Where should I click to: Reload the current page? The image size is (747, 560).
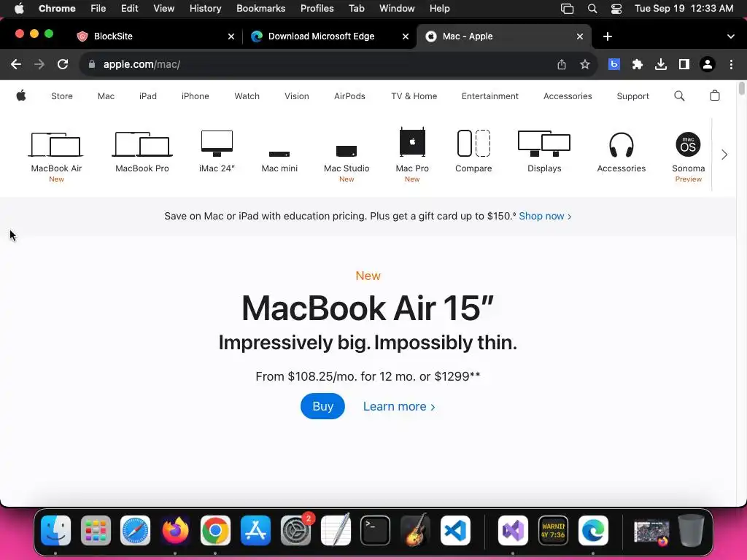coord(63,64)
